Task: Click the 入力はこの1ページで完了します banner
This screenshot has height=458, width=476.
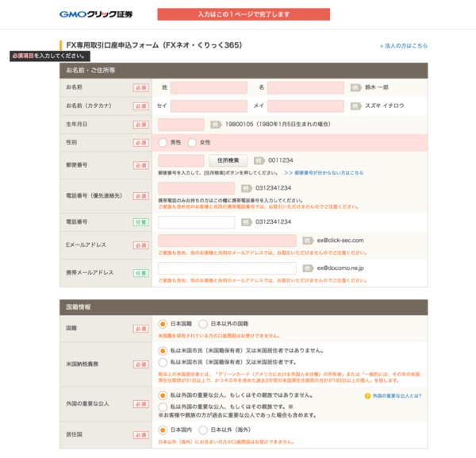Action: pos(244,14)
